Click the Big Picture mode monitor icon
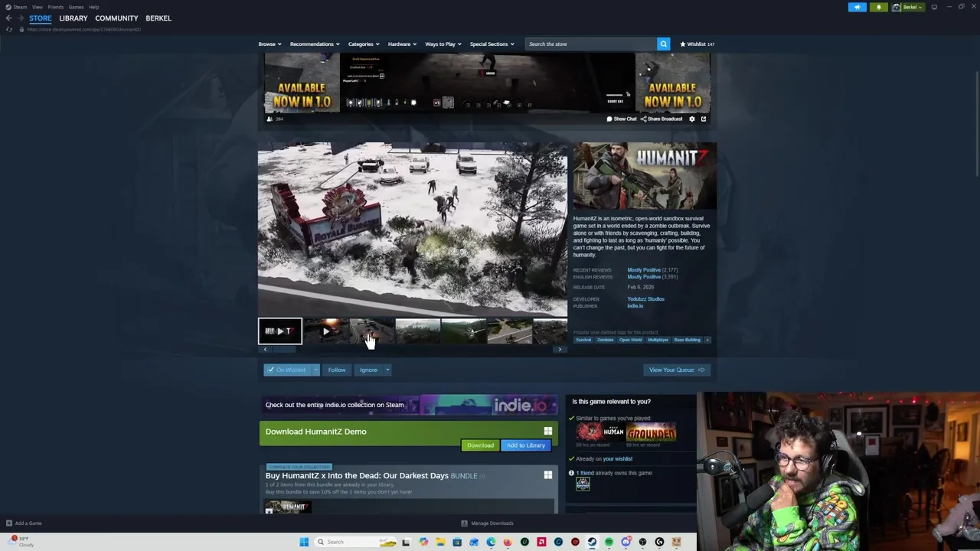 point(934,7)
